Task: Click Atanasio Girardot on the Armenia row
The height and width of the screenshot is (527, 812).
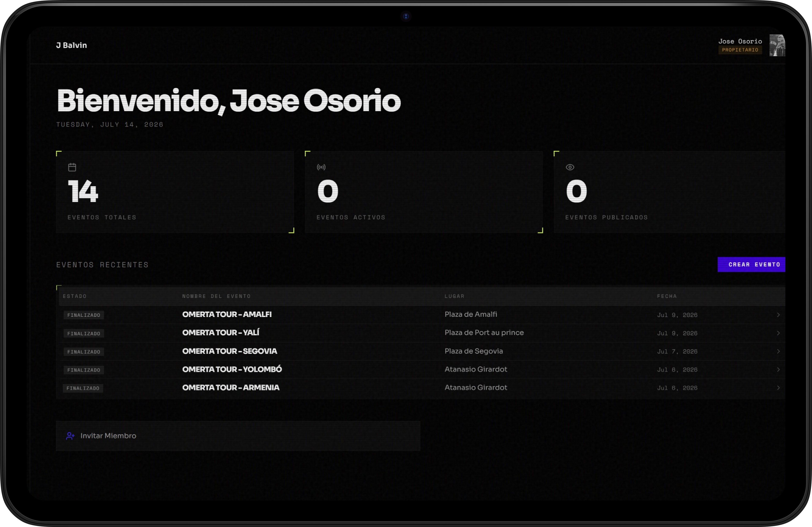Action: (476, 388)
